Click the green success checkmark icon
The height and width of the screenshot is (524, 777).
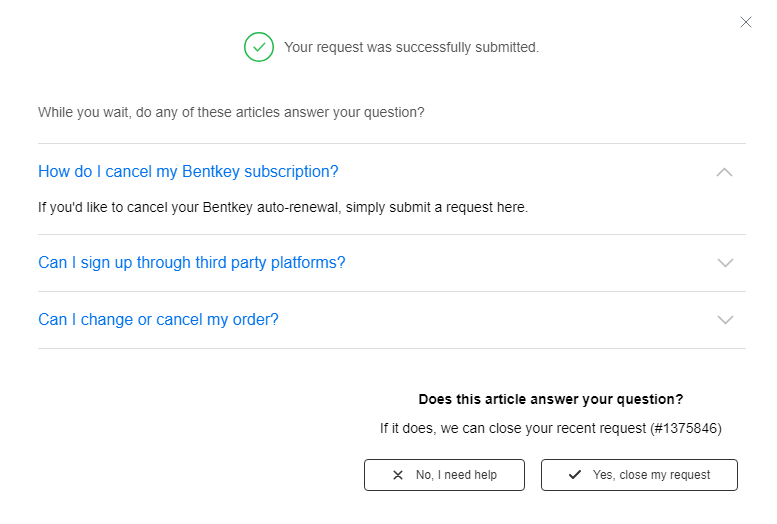(x=259, y=47)
